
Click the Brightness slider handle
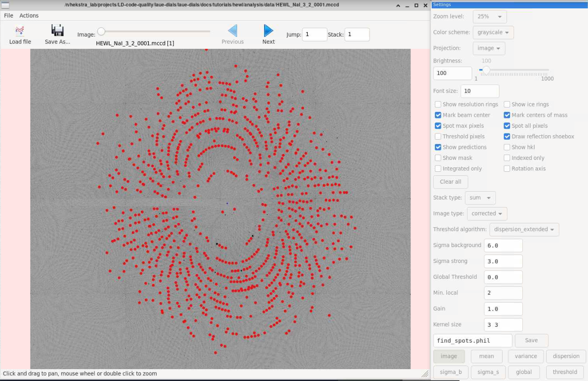point(486,70)
